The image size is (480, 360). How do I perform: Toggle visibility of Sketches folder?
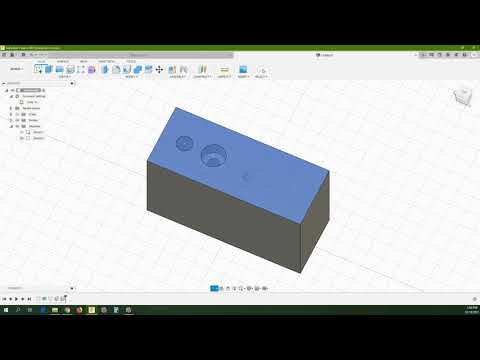17,126
